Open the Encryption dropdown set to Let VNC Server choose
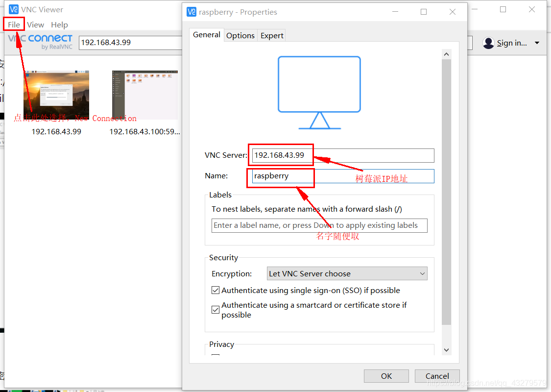 tap(347, 273)
